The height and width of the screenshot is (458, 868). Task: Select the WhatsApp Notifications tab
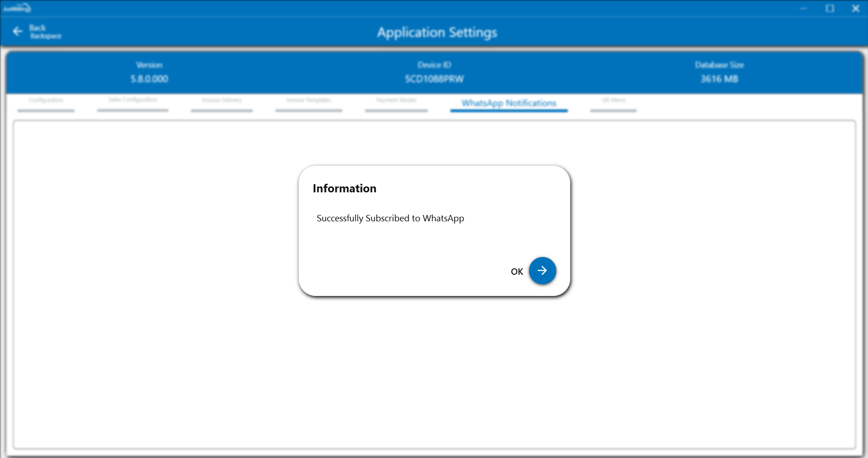(x=509, y=103)
